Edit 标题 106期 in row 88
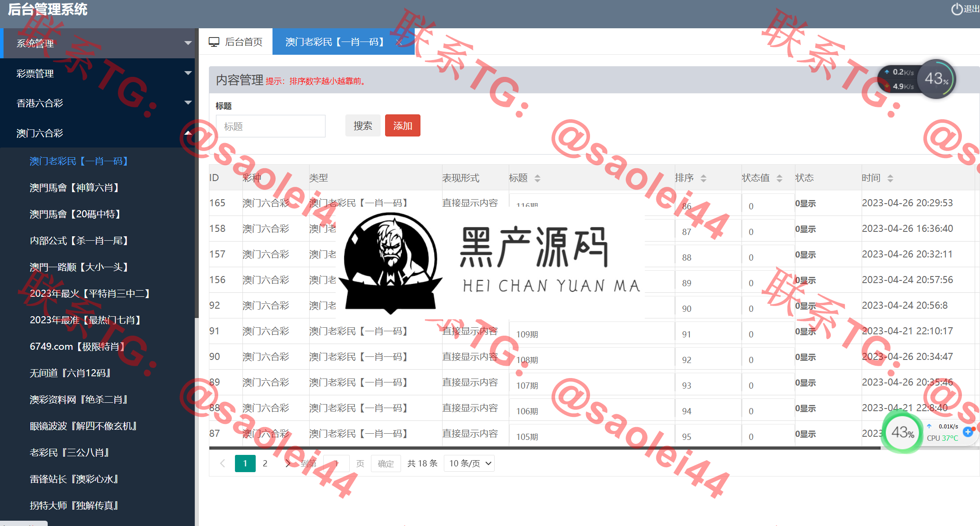The height and width of the screenshot is (526, 980). point(591,411)
